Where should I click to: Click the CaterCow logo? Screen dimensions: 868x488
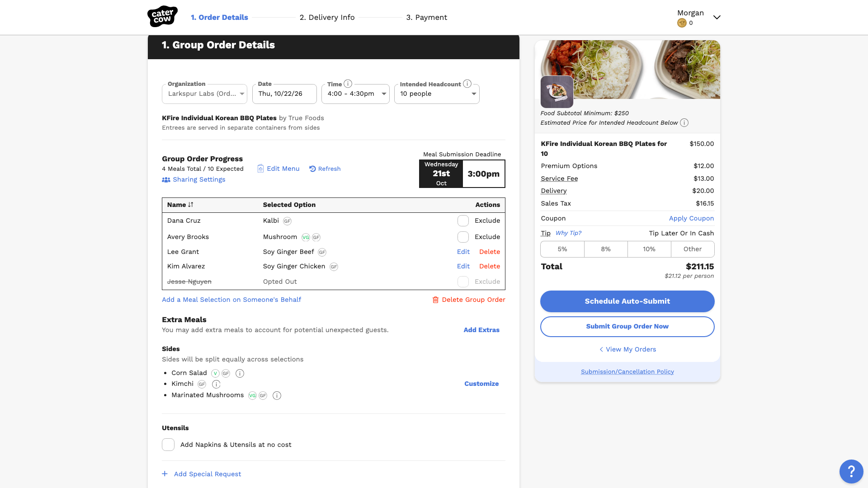click(x=162, y=17)
